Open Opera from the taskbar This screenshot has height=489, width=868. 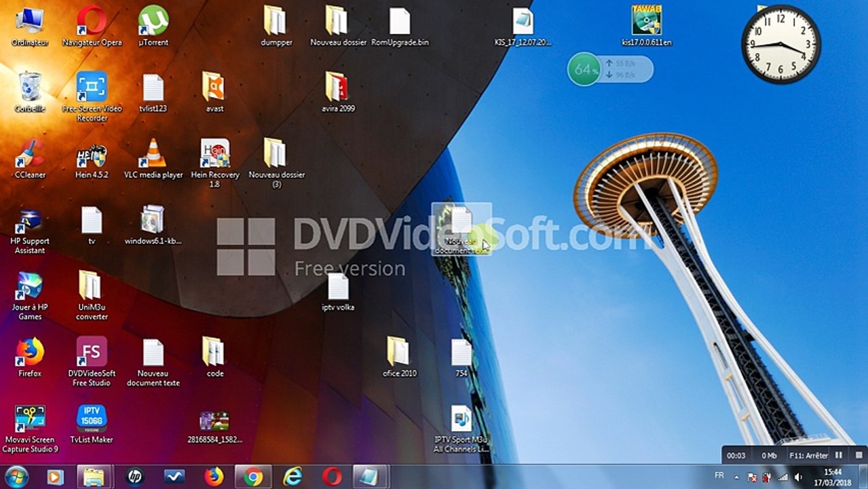pos(332,477)
